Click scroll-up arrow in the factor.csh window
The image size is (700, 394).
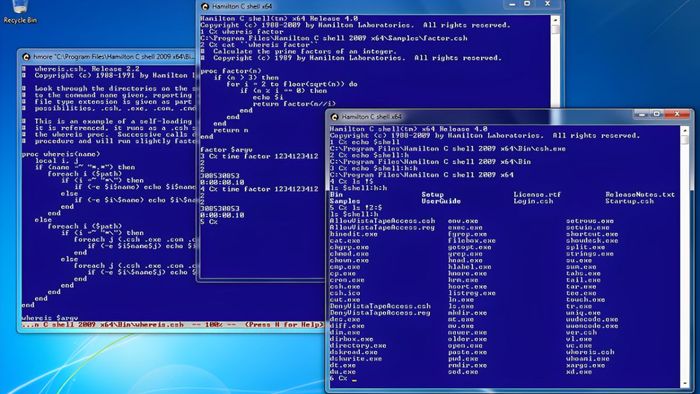pyautogui.click(x=555, y=20)
